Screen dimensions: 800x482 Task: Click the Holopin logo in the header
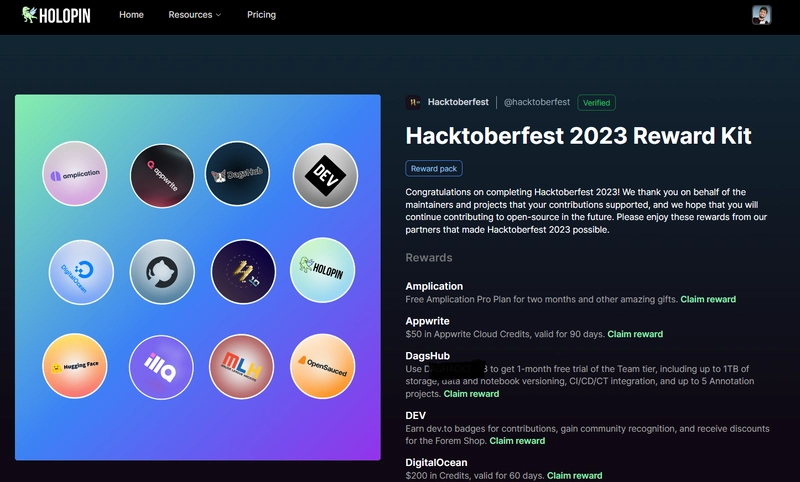coord(56,15)
